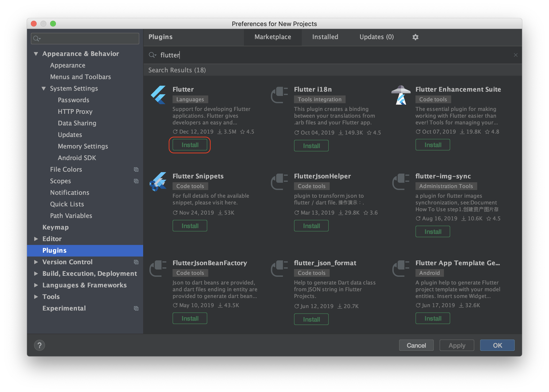The width and height of the screenshot is (549, 392).
Task: Click the Flutter i18n plug icon
Action: (280, 95)
